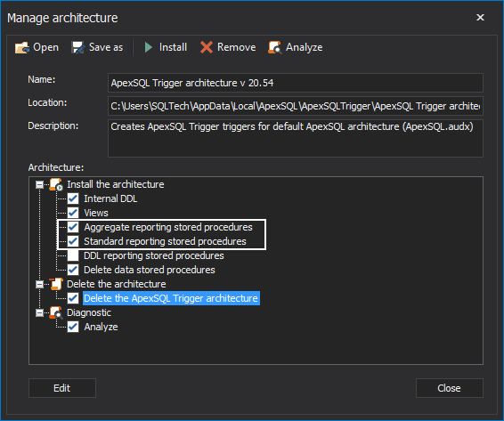504x421 pixels.
Task: Uncheck the Views checkbox
Action: (x=73, y=213)
